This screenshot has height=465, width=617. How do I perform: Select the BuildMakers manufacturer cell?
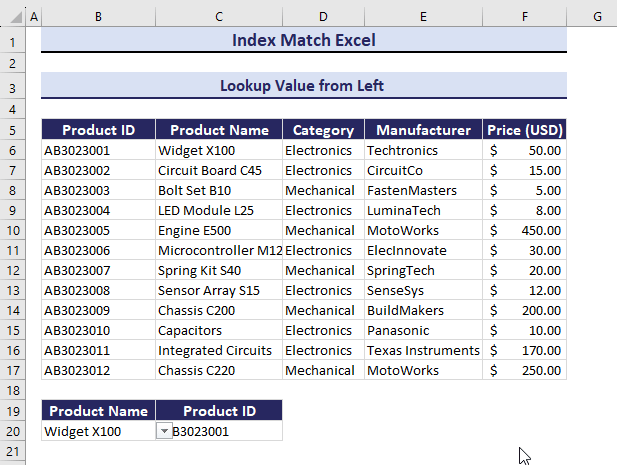[423, 310]
